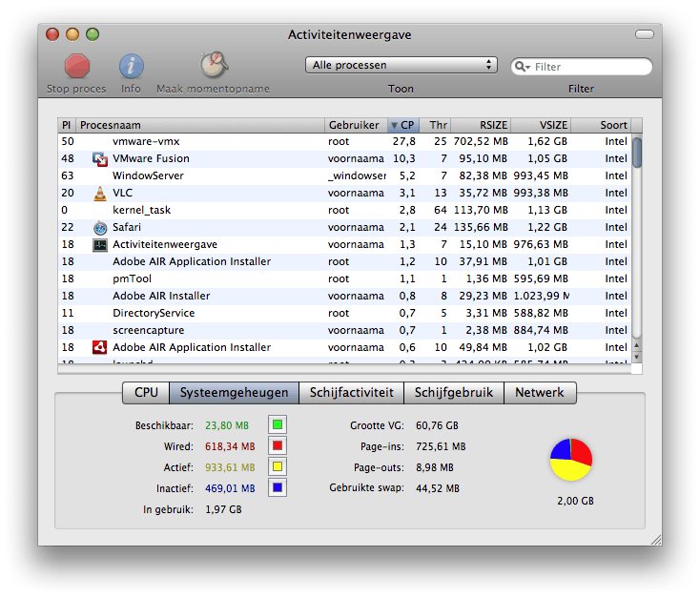This screenshot has width=700, height=598.
Task: Select the screencapture process row
Action: click(344, 331)
